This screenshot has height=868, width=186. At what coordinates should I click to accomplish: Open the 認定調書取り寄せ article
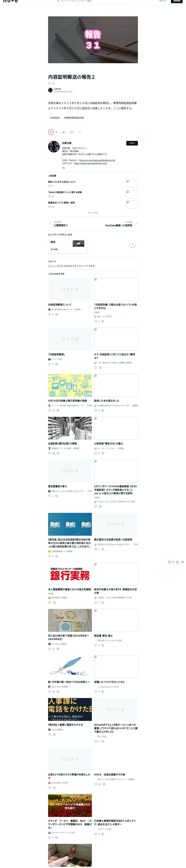coord(57,486)
